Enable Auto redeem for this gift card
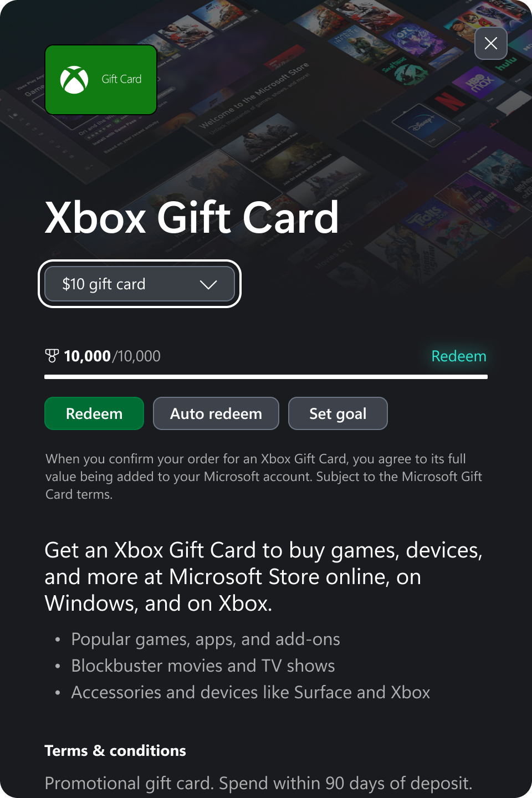Viewport: 532px width, 798px height. [x=216, y=413]
